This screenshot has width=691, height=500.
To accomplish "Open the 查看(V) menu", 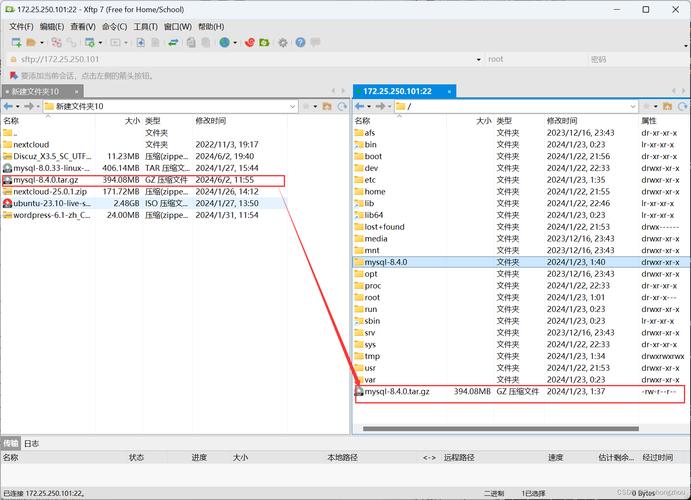I will [x=83, y=26].
